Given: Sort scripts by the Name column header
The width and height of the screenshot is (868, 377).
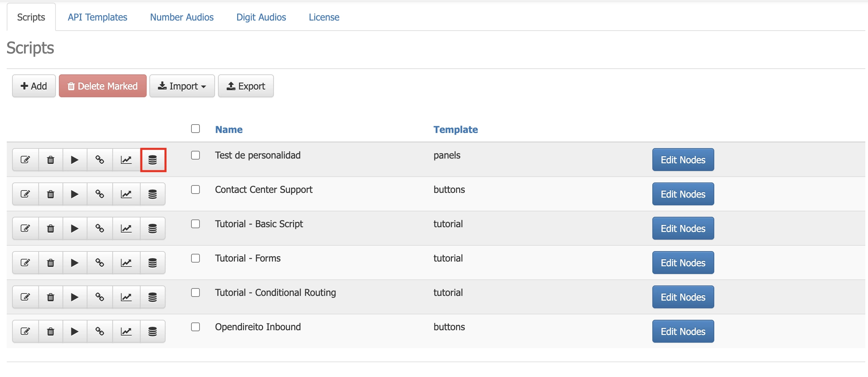Looking at the screenshot, I should (229, 130).
